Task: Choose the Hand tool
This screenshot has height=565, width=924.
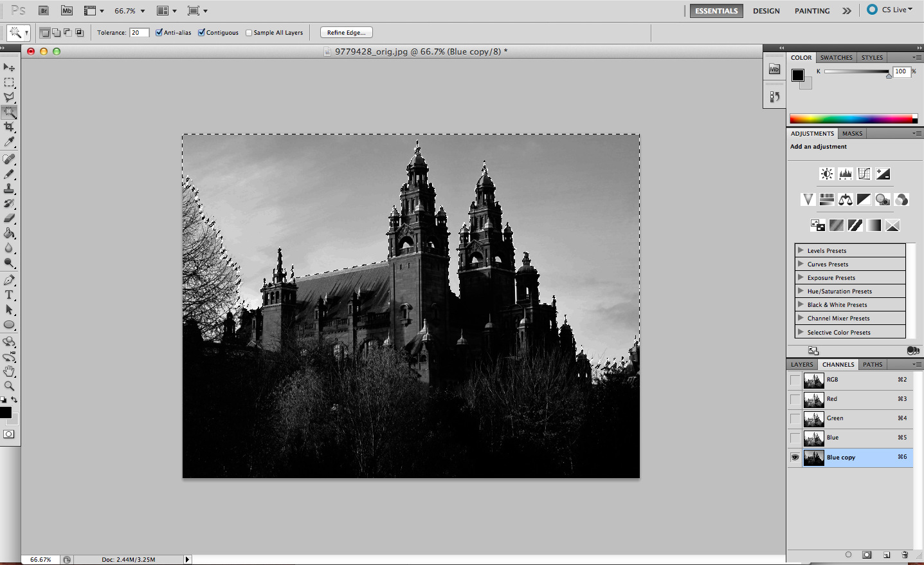Action: tap(9, 371)
